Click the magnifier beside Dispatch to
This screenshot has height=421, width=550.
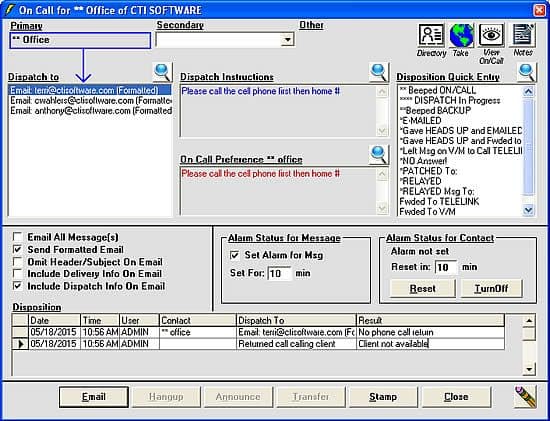(162, 73)
